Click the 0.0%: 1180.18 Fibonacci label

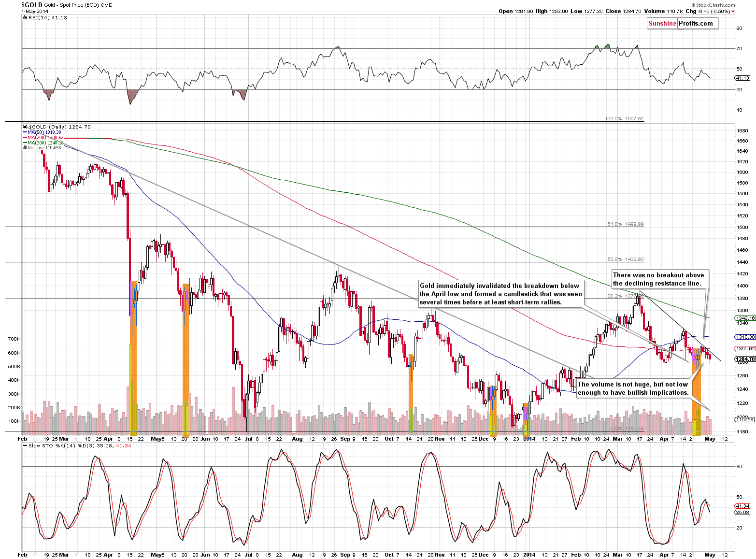tap(627, 429)
